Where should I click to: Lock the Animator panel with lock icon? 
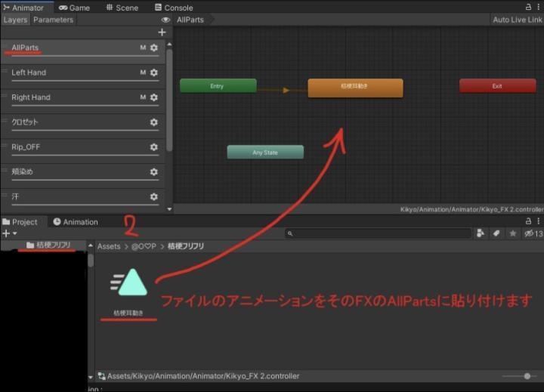528,7
